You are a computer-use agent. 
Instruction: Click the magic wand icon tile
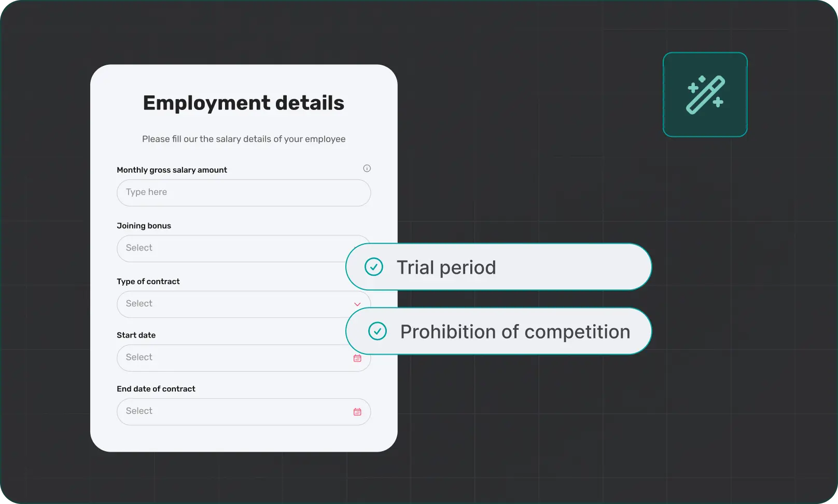pyautogui.click(x=705, y=94)
